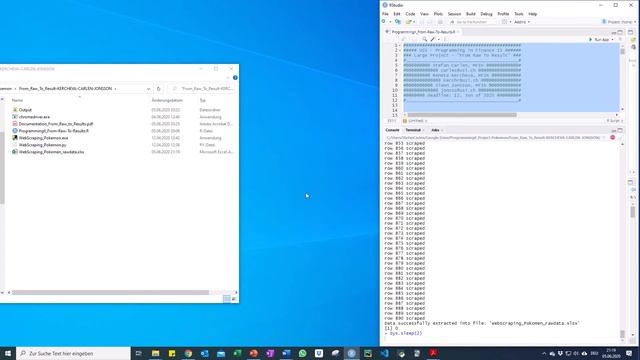
Task: Sort by Änderungsdatum column header
Action: click(167, 100)
